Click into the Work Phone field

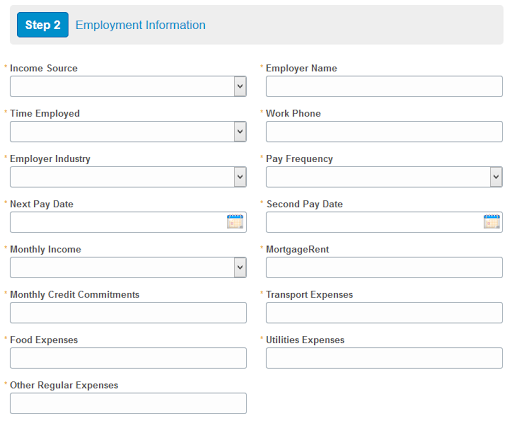pos(384,132)
